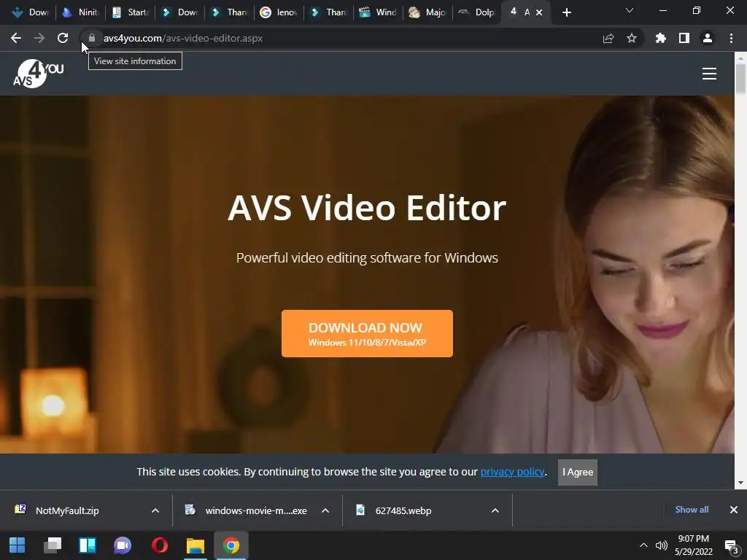Click the page scrollbar up arrow
747x560 pixels.
click(x=740, y=58)
